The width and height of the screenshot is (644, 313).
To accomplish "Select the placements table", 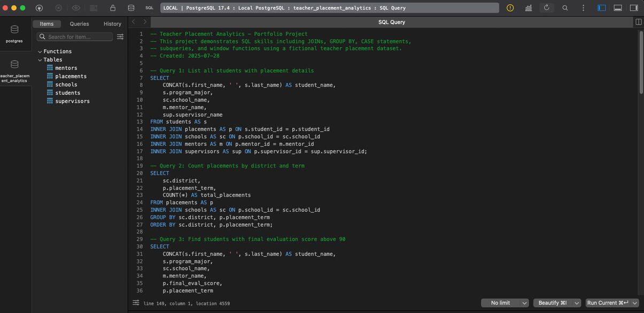I will [71, 77].
